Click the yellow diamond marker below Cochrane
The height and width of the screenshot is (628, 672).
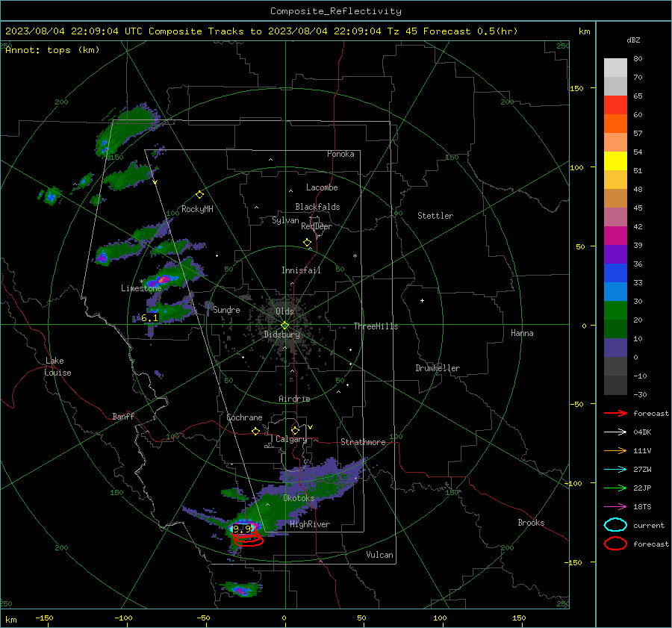pyautogui.click(x=256, y=431)
